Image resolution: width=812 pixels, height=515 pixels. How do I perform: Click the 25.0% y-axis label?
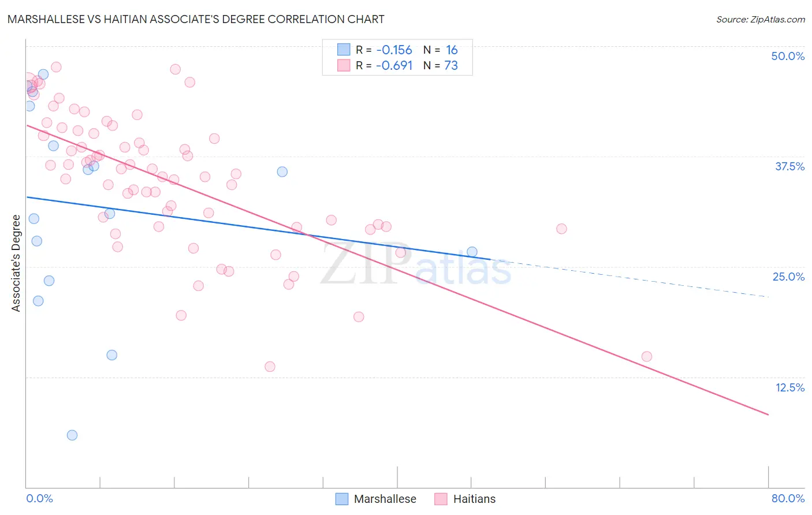click(788, 277)
